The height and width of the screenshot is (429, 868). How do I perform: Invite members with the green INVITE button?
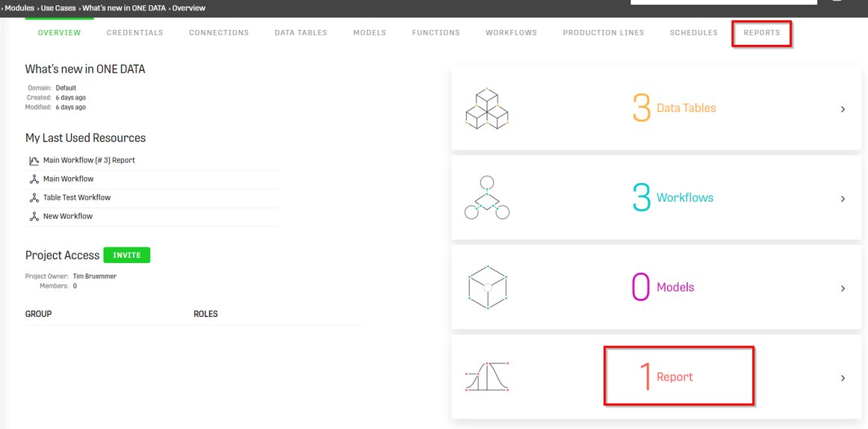(x=127, y=255)
